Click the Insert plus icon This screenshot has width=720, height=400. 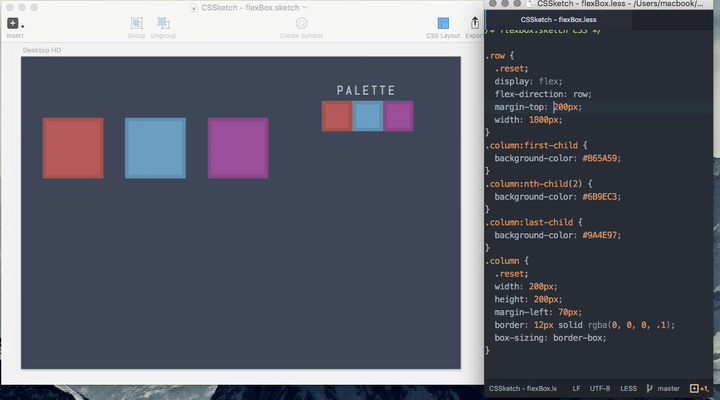13,23
